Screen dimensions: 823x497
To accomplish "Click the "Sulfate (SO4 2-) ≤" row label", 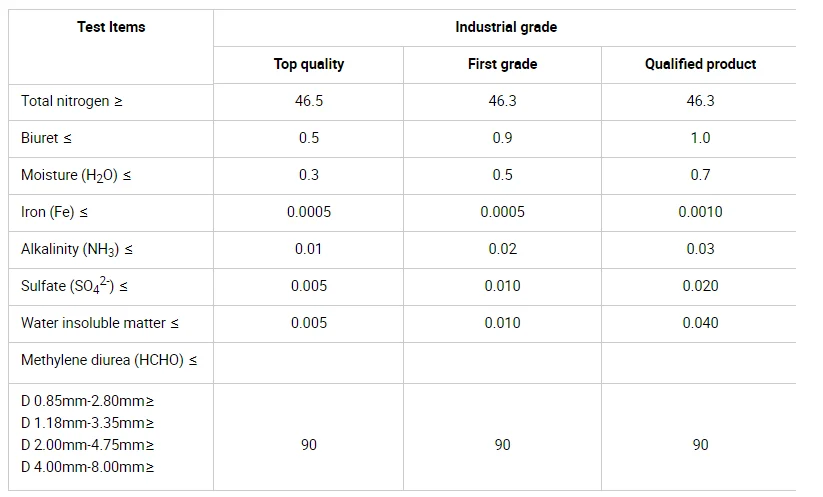I will click(74, 286).
